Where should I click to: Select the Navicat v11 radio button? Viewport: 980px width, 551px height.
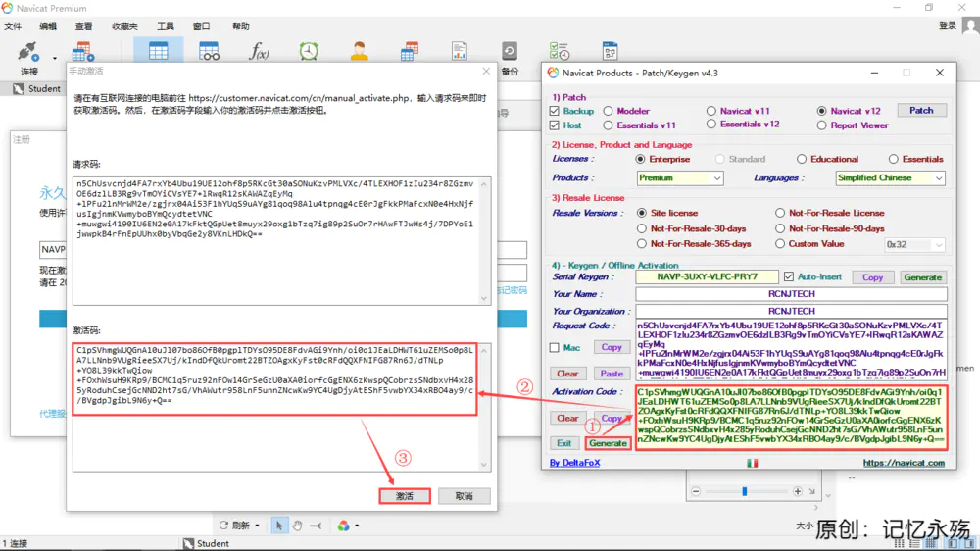click(x=711, y=111)
